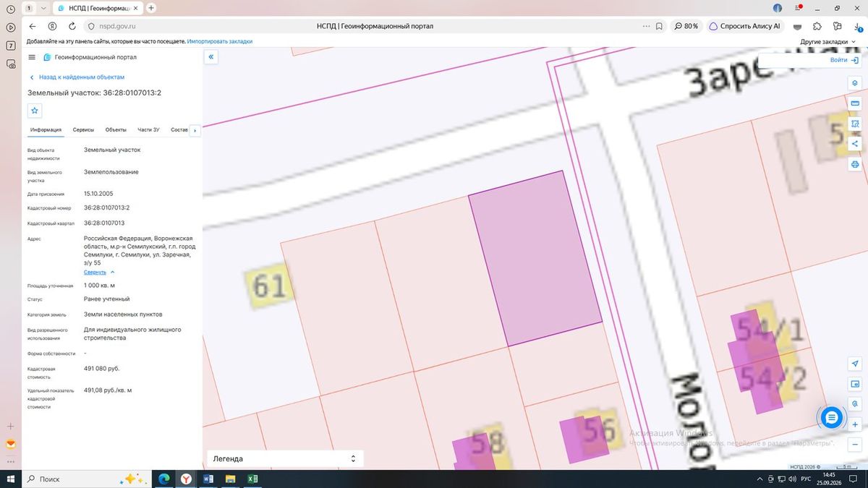Select the highlighted purple land plot
Viewport: 868px width, 488px height.
click(535, 259)
